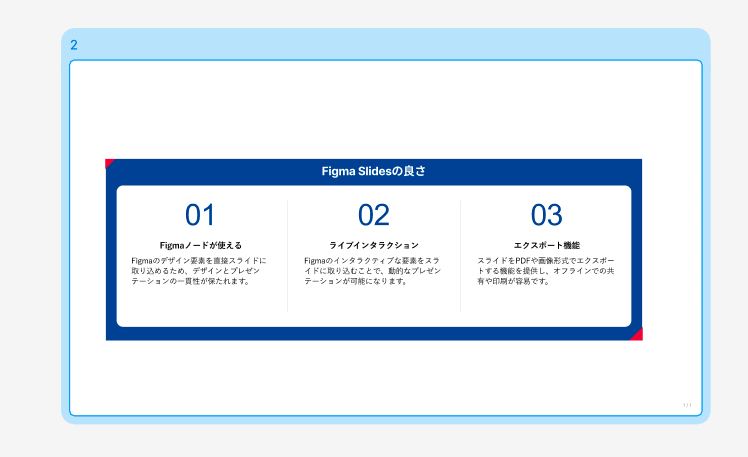
Task: Select the description paragraph under 02
Action: [372, 271]
